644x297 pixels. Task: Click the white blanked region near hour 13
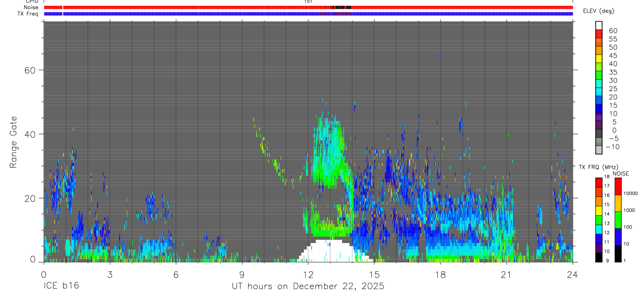pos(330,251)
